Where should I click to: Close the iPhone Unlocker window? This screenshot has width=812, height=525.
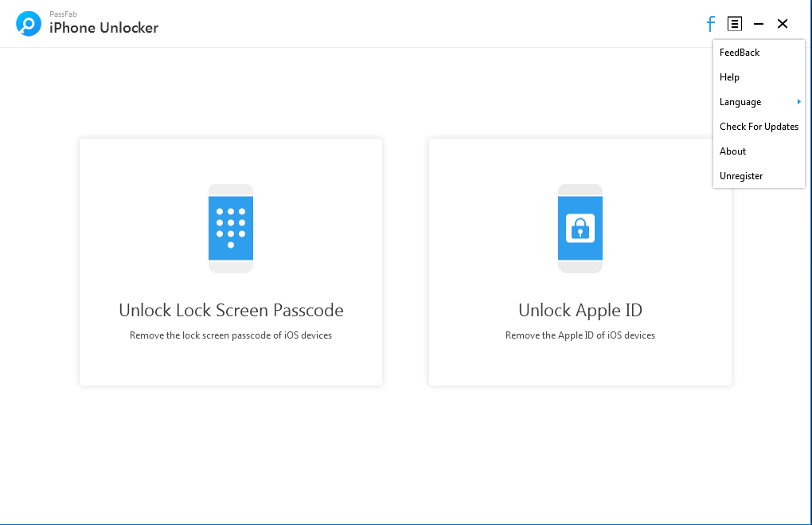point(783,24)
